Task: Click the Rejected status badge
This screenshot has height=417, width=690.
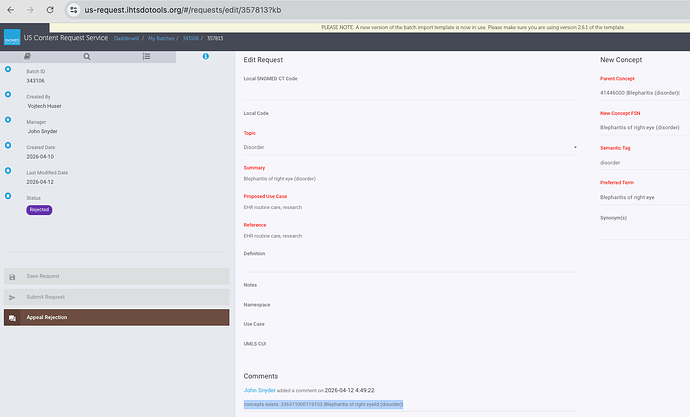Action: coord(39,210)
